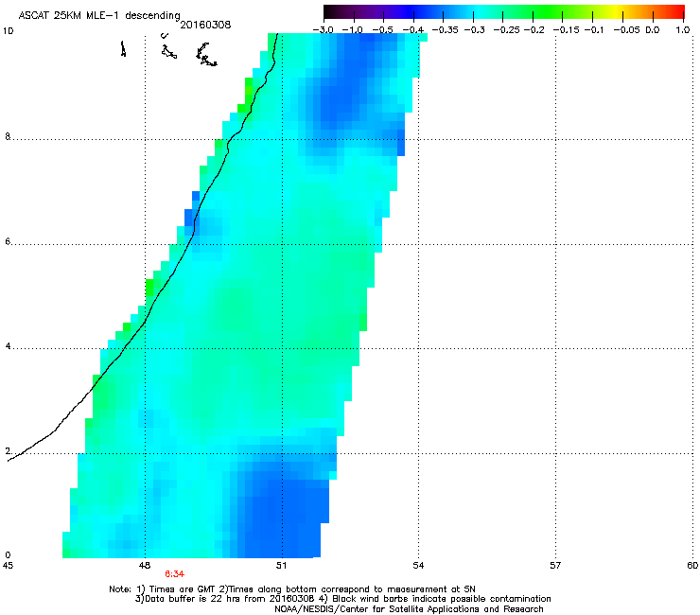Select the colorbar label 1.0
Image resolution: width=700 pixels, height=615 pixels.
click(683, 30)
